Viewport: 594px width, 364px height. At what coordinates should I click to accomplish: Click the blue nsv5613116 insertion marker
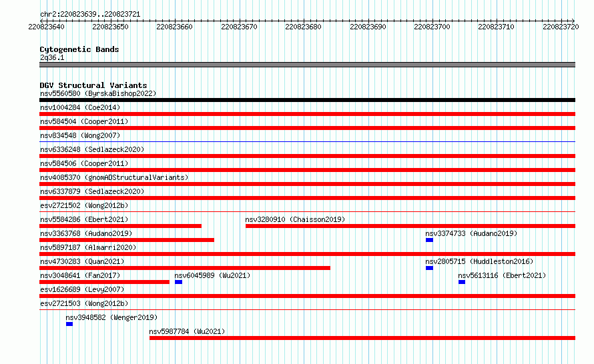pos(462,282)
